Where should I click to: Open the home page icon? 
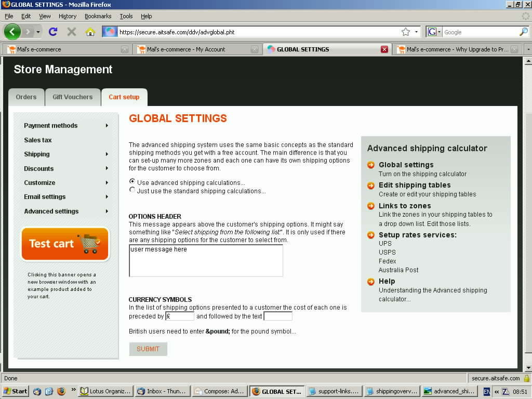point(90,32)
